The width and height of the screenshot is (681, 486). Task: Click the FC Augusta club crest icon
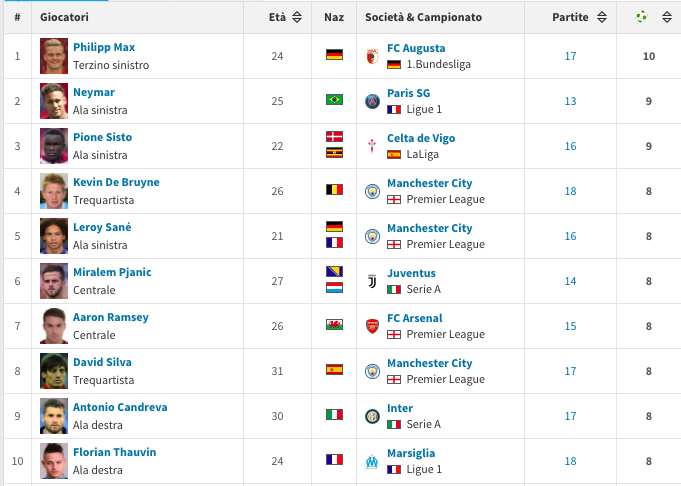[x=372, y=56]
